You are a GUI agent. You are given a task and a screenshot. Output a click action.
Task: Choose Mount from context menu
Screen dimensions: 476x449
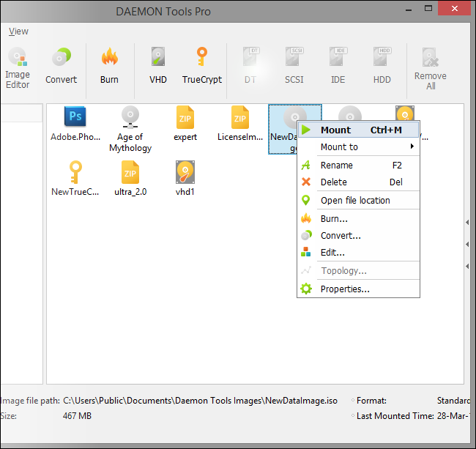(x=359, y=130)
